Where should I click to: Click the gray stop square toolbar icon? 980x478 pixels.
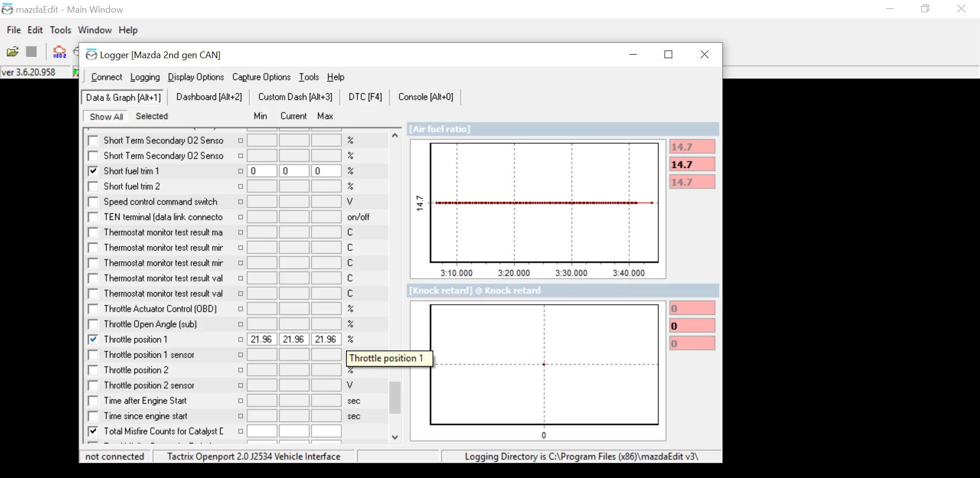(32, 52)
